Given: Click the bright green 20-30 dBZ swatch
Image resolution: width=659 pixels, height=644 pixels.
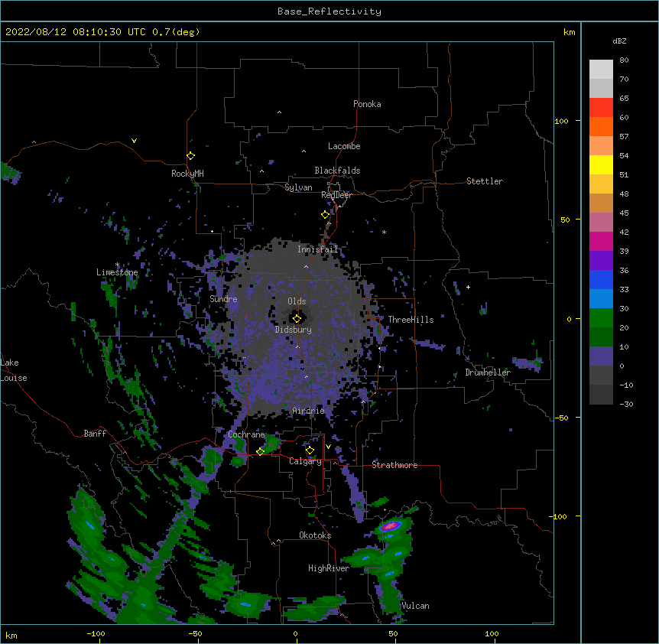Looking at the screenshot, I should 601,318.
